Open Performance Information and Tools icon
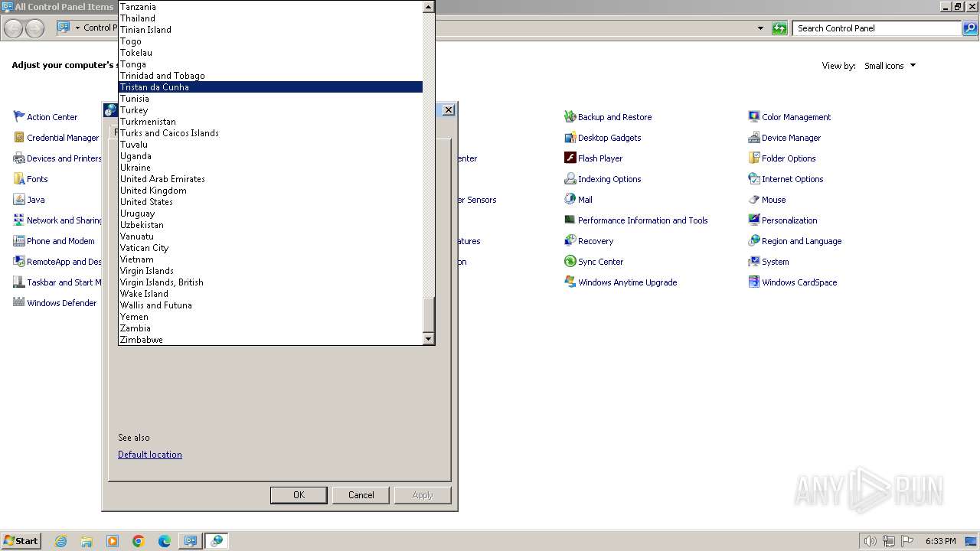The image size is (980, 551). (x=570, y=220)
